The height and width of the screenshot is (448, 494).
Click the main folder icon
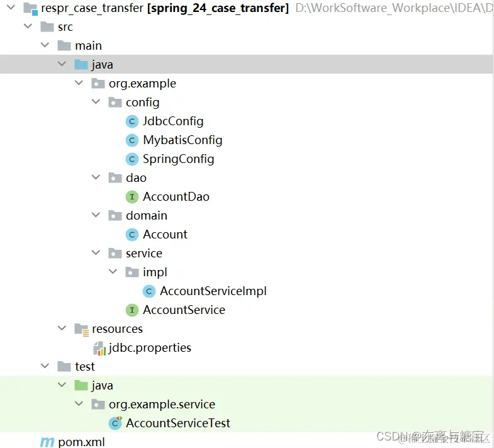(x=64, y=46)
